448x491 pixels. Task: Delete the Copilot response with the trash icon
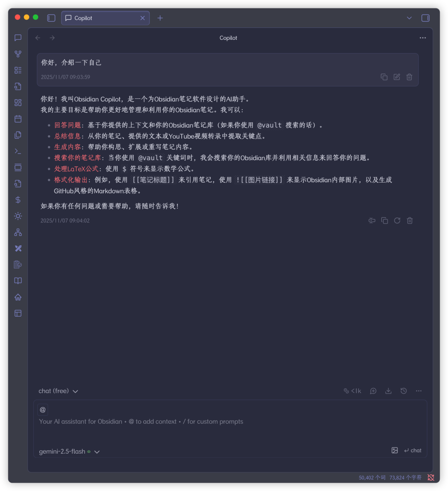point(409,220)
